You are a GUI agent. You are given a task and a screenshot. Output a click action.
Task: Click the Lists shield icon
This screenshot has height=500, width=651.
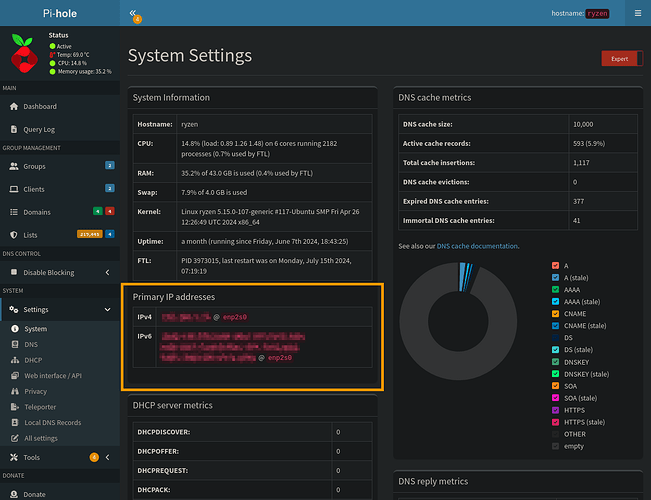tap(12, 234)
